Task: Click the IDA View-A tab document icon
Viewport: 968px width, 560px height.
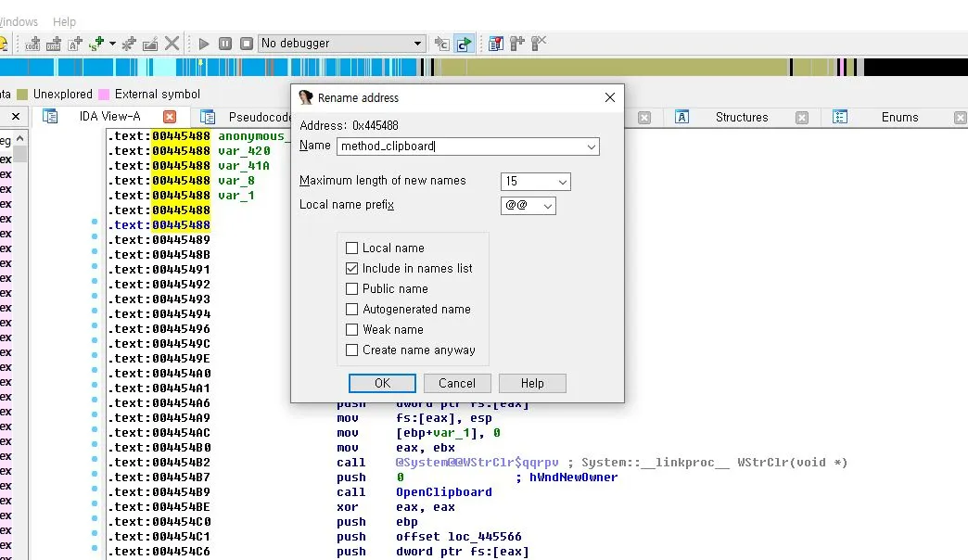Action: pyautogui.click(x=50, y=116)
